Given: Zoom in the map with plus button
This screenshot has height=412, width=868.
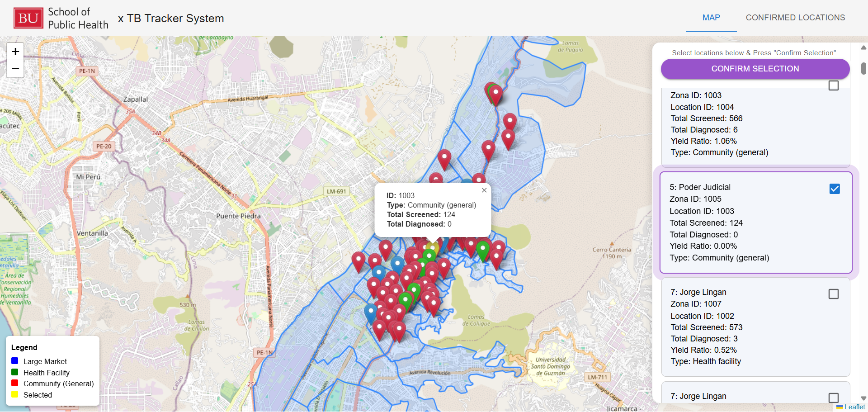Looking at the screenshot, I should click(15, 52).
